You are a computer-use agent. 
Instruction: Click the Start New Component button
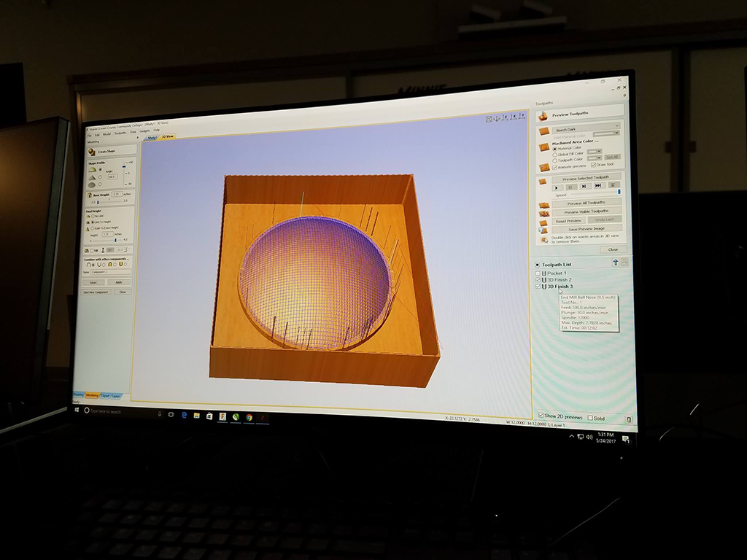coord(96,292)
